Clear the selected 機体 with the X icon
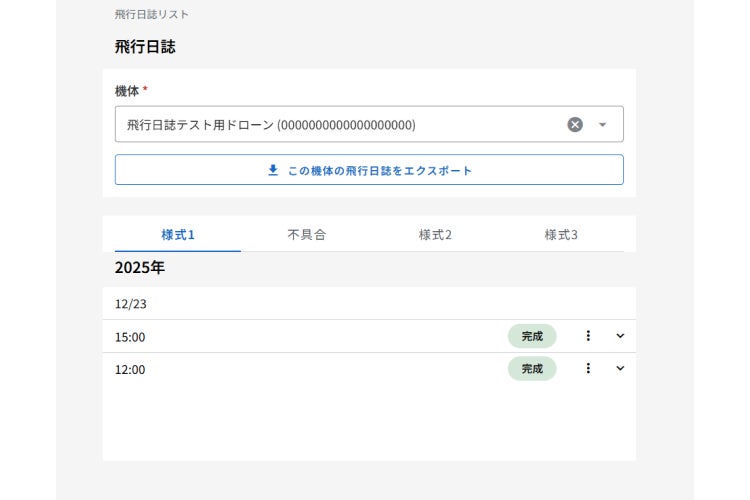The image size is (750, 500). pyautogui.click(x=575, y=125)
